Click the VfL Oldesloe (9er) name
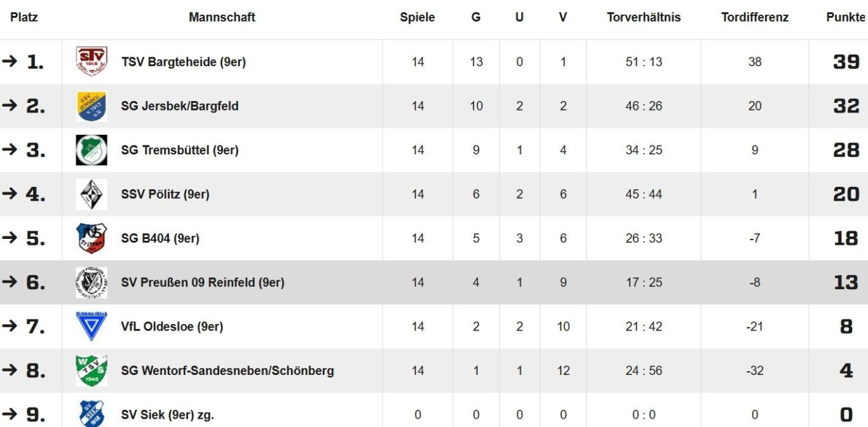 pyautogui.click(x=172, y=327)
